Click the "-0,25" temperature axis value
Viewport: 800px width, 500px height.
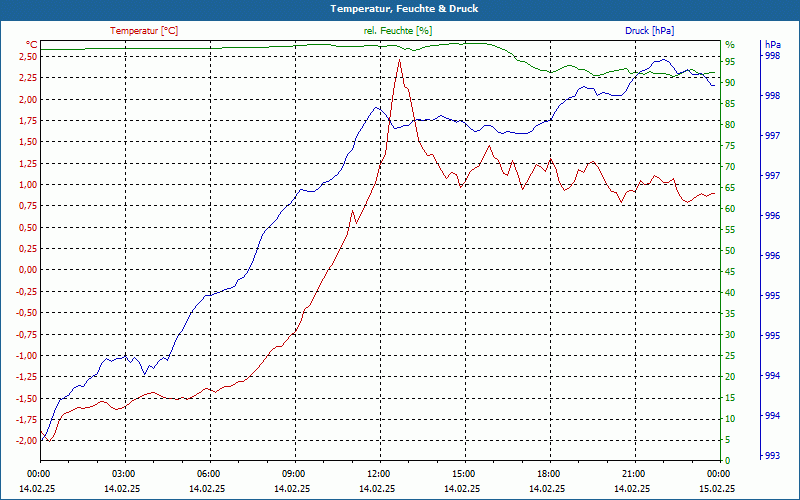click(27, 292)
